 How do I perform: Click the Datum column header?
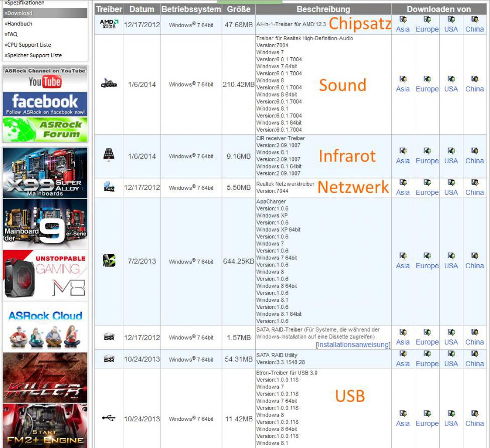click(142, 9)
